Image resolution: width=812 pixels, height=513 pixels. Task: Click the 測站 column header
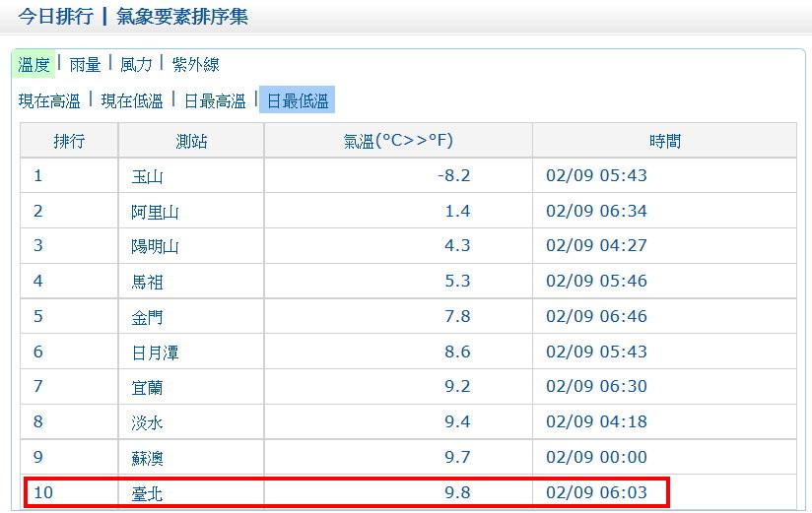pos(191,141)
